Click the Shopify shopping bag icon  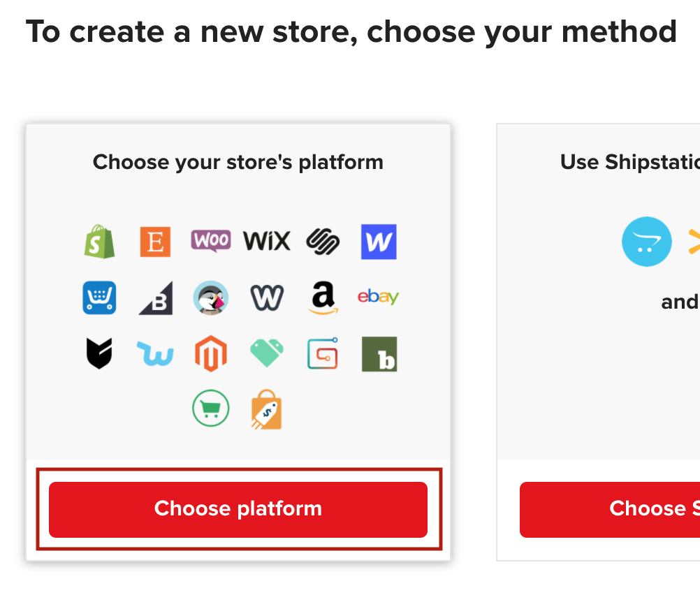coord(100,242)
